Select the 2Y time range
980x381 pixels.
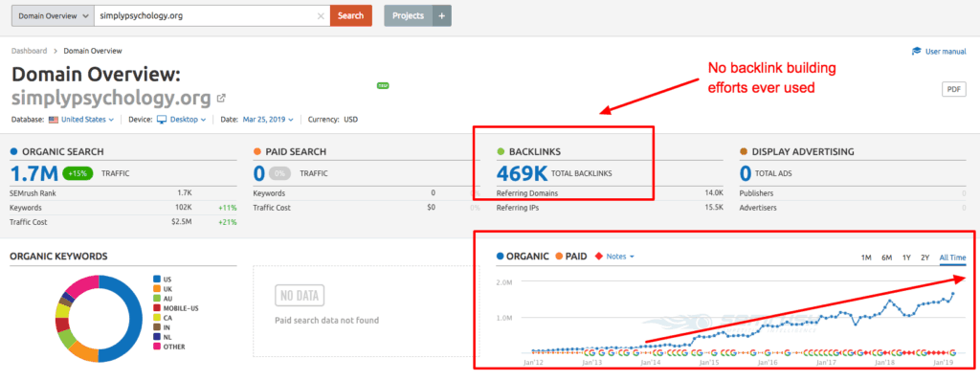tap(925, 258)
